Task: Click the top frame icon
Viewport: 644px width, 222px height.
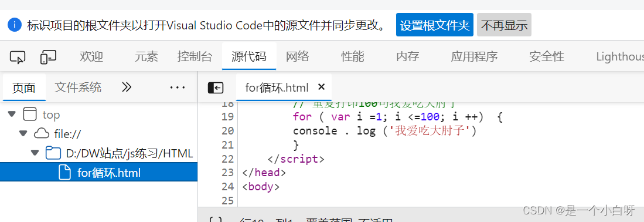Action: pyautogui.click(x=30, y=114)
